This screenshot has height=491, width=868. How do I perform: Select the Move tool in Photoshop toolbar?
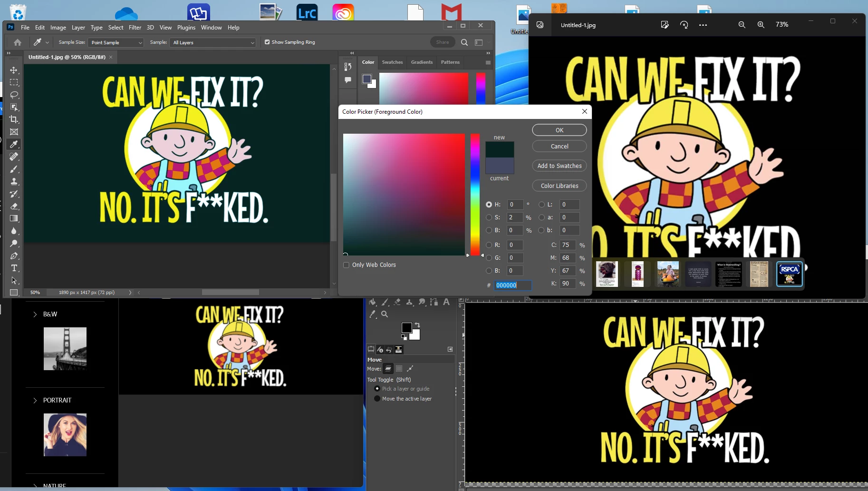coord(14,70)
